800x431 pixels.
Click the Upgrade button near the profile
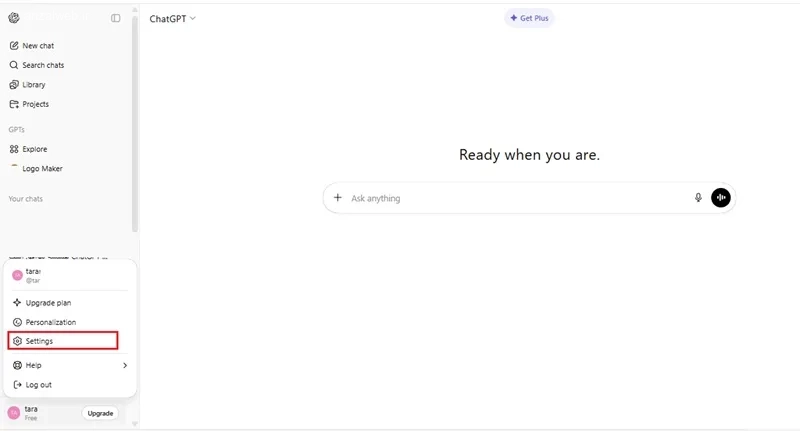(100, 413)
